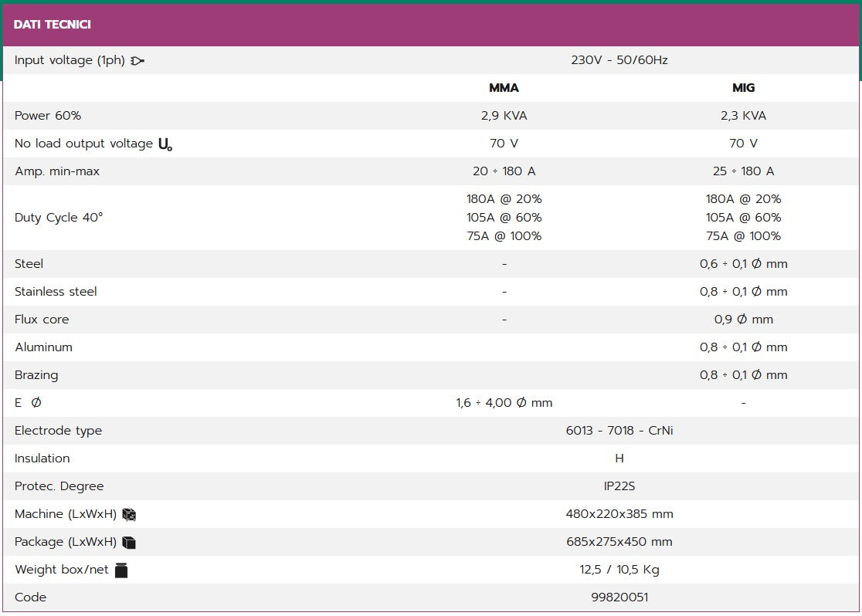Click the diameter symbol in the E Ø row

click(x=36, y=403)
